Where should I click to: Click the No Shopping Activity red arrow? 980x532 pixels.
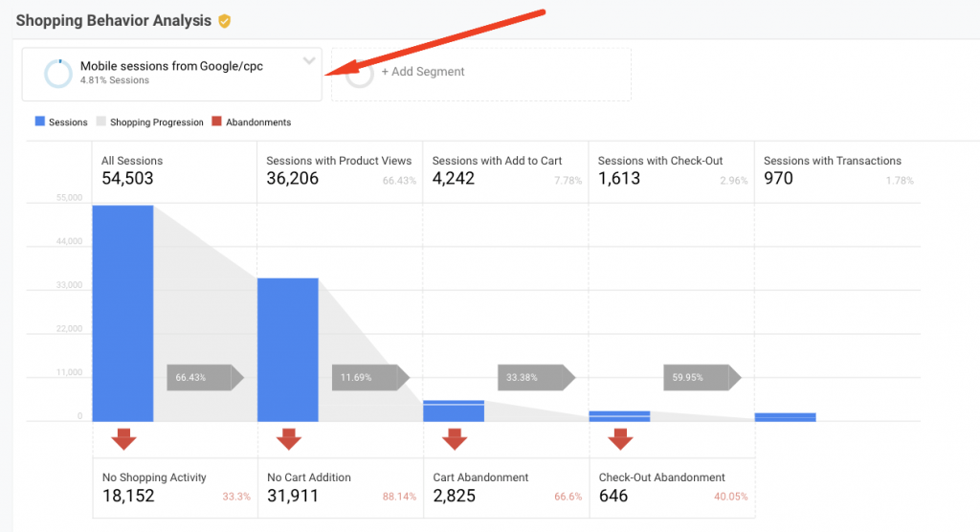[123, 439]
